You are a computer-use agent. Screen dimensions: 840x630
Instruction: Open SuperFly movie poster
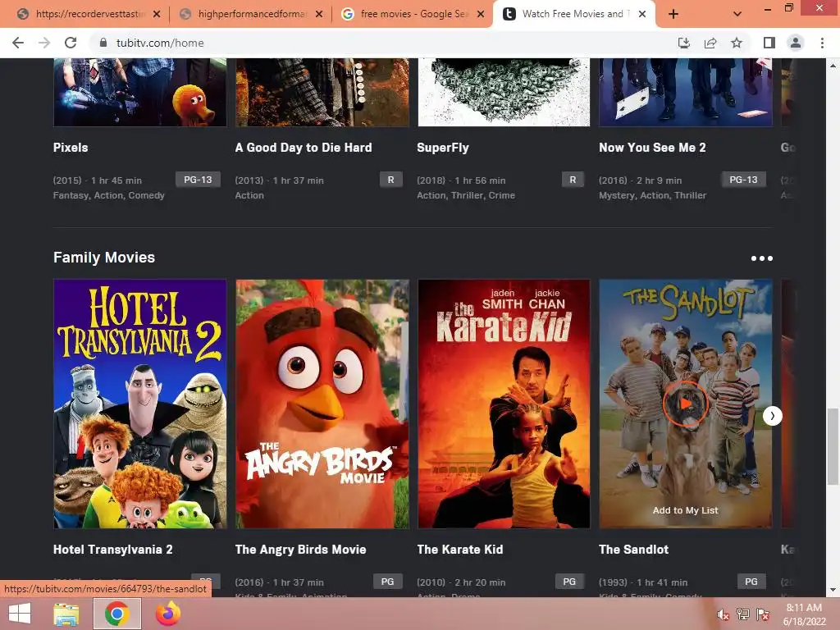point(504,92)
